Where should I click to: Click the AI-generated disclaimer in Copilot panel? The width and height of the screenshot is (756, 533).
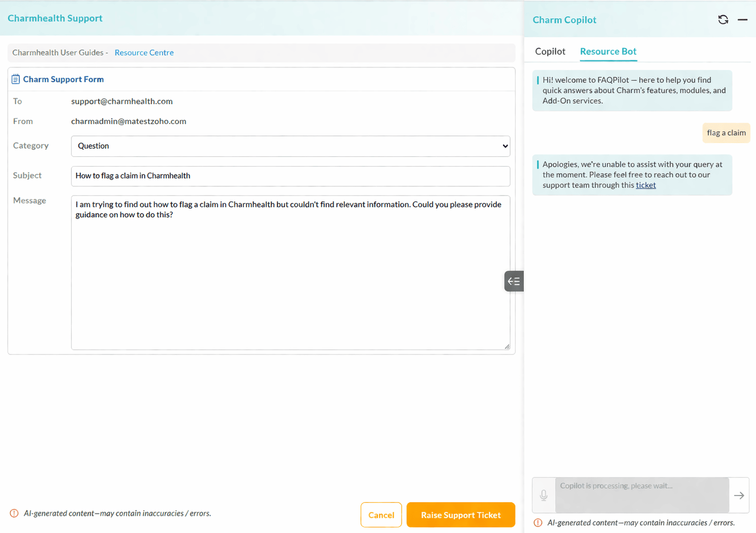pos(641,523)
